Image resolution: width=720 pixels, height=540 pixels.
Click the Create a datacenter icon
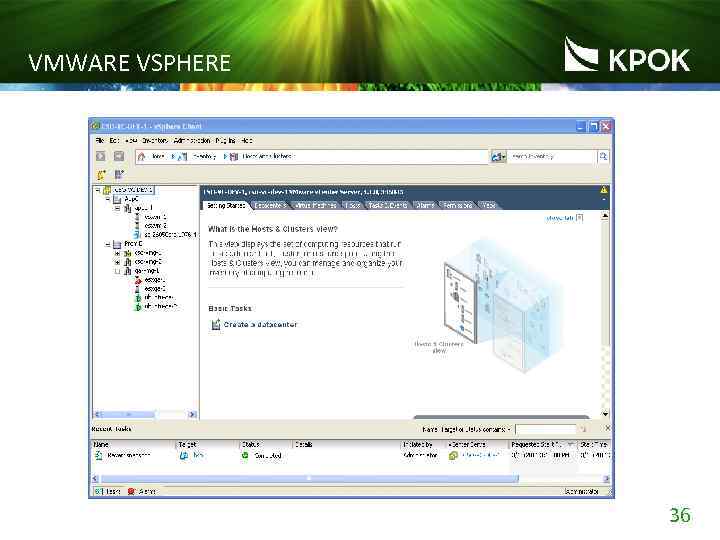click(x=216, y=325)
